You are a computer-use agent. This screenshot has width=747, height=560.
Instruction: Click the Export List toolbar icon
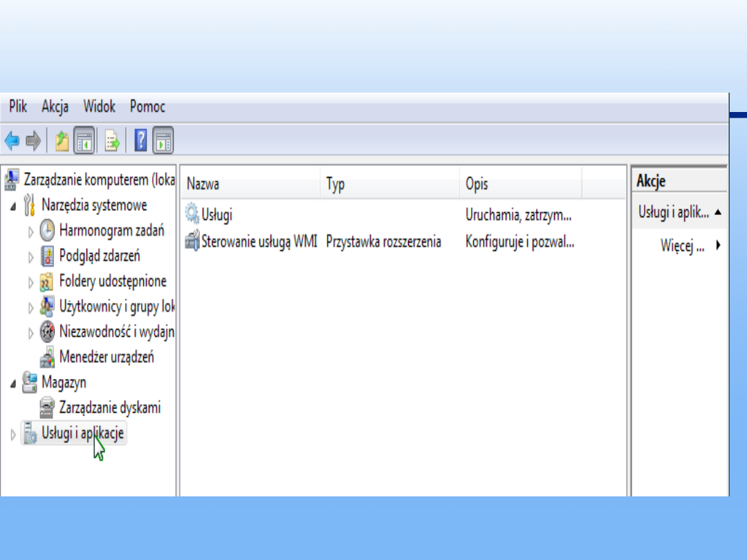tap(112, 142)
